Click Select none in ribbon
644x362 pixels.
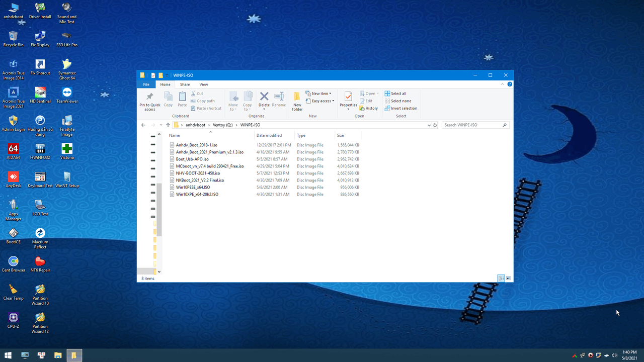pos(397,101)
